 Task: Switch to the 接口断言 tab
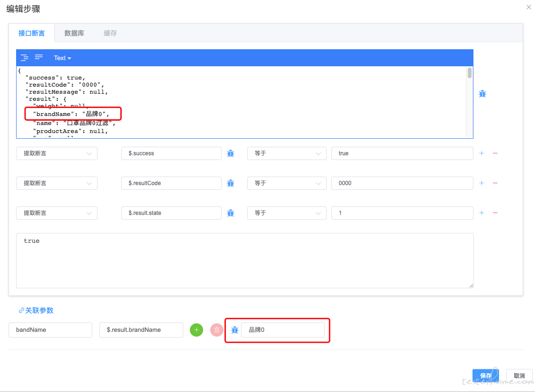click(x=31, y=33)
